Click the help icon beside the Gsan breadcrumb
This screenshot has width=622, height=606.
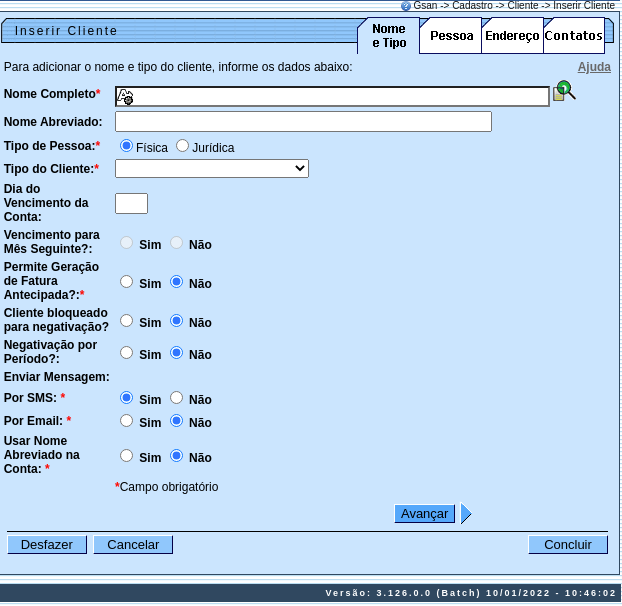point(406,6)
